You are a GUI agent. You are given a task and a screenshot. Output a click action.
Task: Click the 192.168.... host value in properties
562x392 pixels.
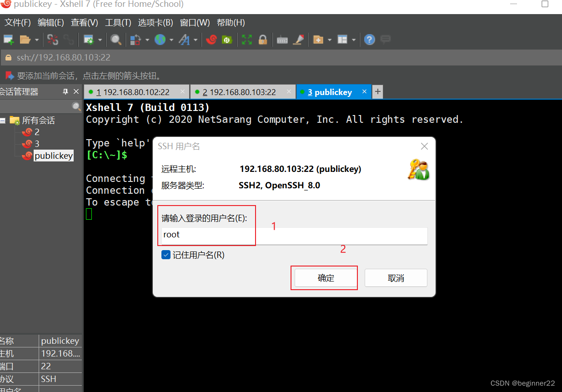point(60,353)
